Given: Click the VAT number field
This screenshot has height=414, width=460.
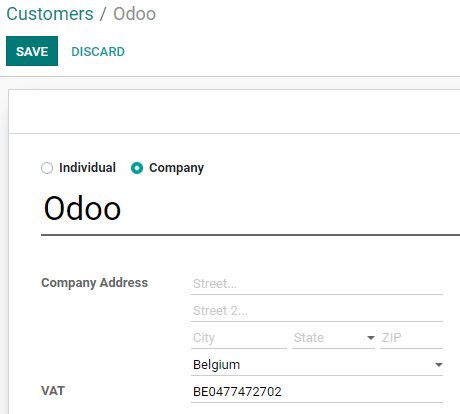Looking at the screenshot, I should [x=317, y=392].
